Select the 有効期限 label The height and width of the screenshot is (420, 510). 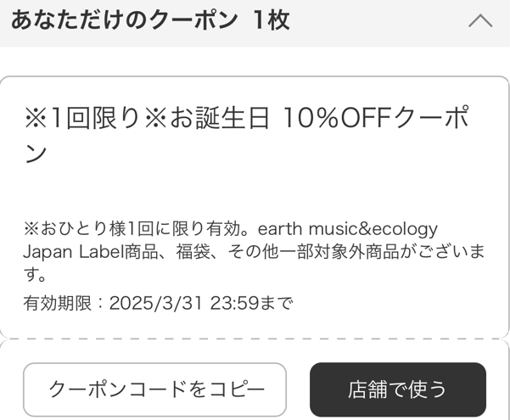point(59,302)
